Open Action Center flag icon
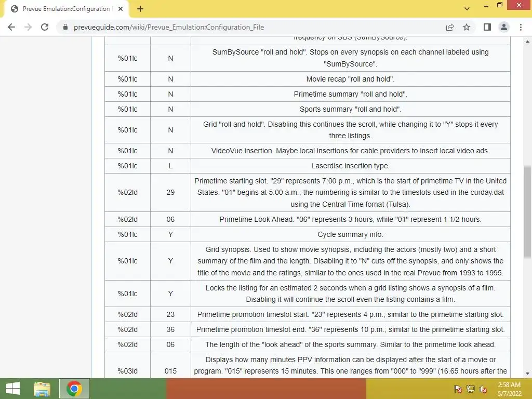Image resolution: width=532 pixels, height=399 pixels. (458, 389)
